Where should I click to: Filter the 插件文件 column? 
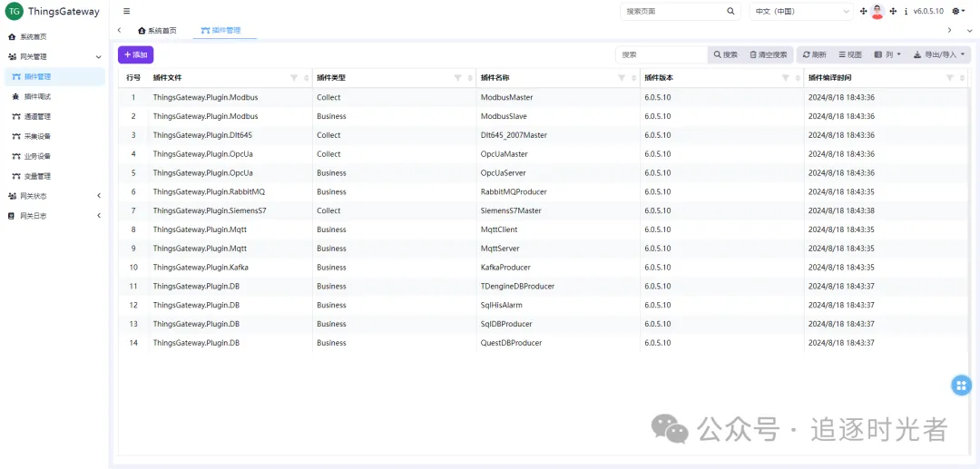point(294,78)
